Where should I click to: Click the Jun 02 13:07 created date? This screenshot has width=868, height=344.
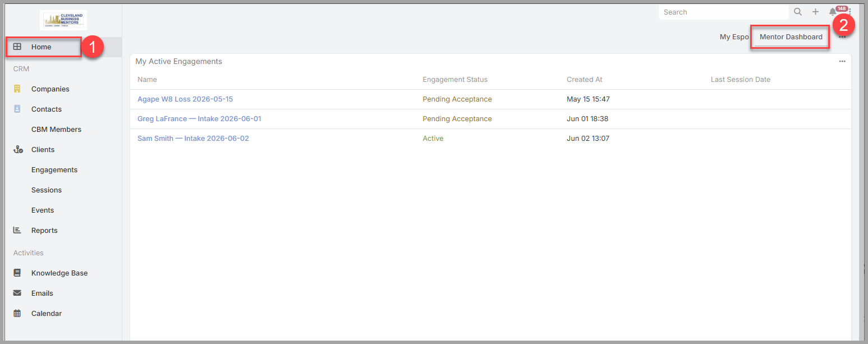click(588, 139)
